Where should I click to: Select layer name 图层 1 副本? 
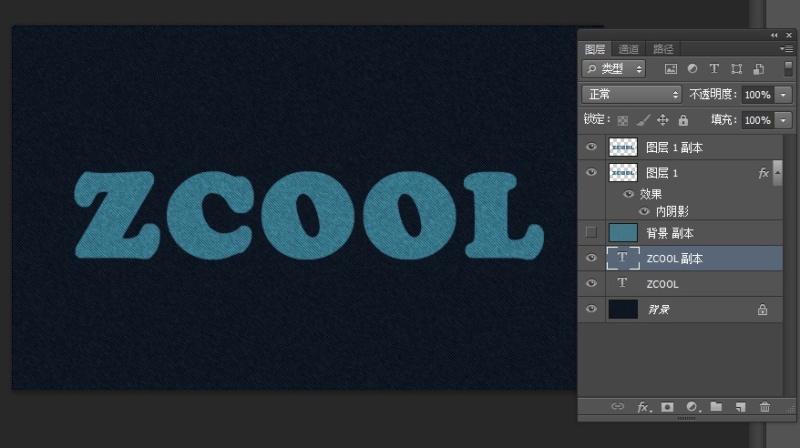click(674, 147)
